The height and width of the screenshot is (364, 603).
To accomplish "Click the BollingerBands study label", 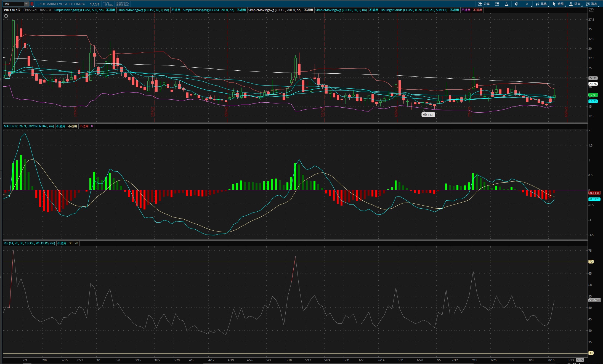I will tap(414, 10).
